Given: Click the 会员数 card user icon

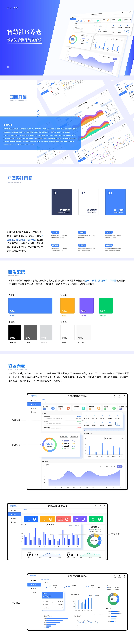Looking at the screenshot, I should (x=34, y=519).
